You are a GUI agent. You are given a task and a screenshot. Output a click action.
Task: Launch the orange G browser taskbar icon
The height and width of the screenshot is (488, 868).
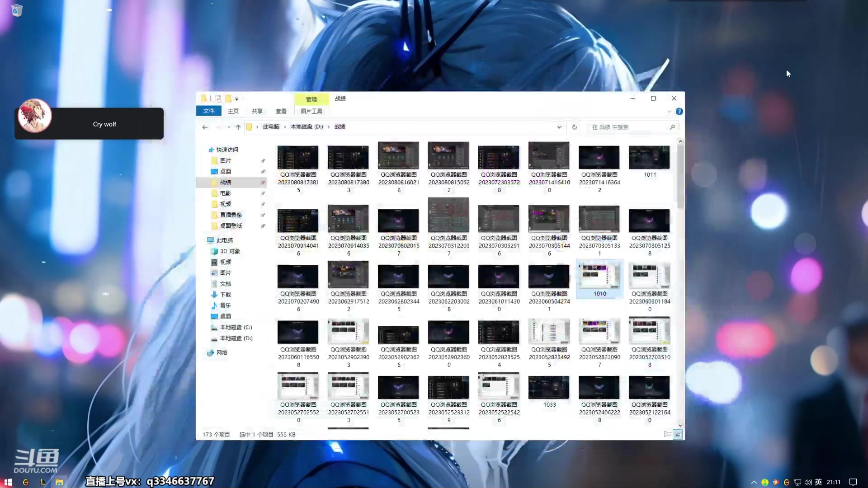pyautogui.click(x=26, y=482)
